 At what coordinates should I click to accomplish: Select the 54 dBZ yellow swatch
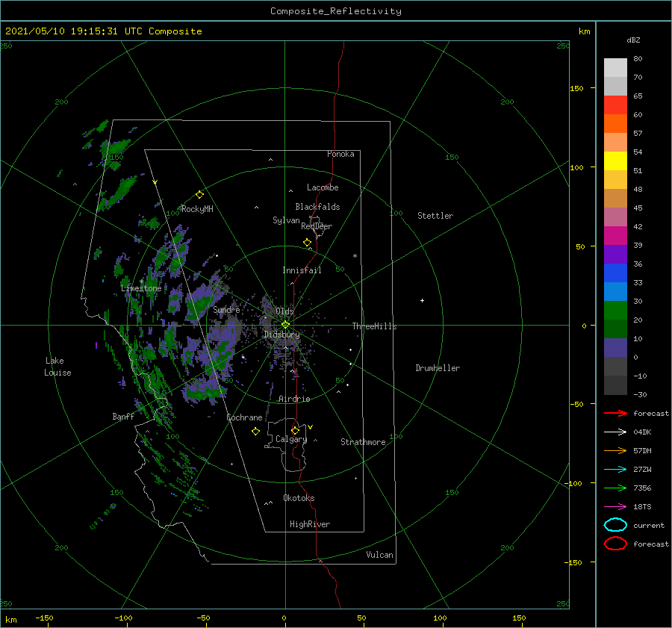[x=615, y=161]
